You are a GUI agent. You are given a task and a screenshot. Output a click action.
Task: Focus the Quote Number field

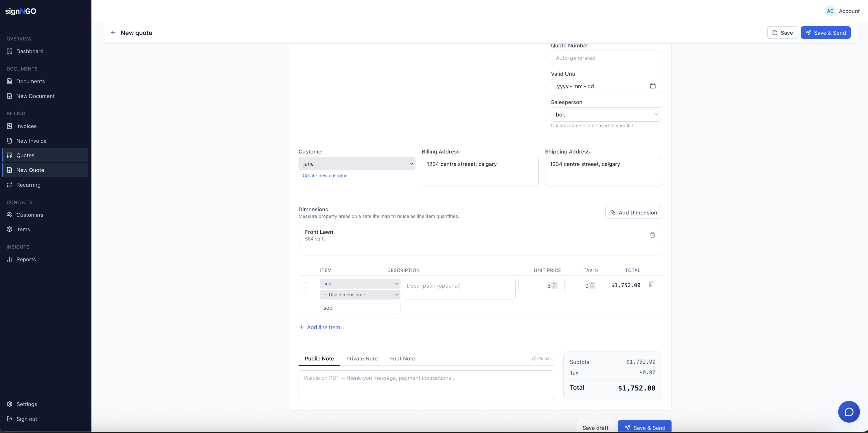[x=606, y=58]
